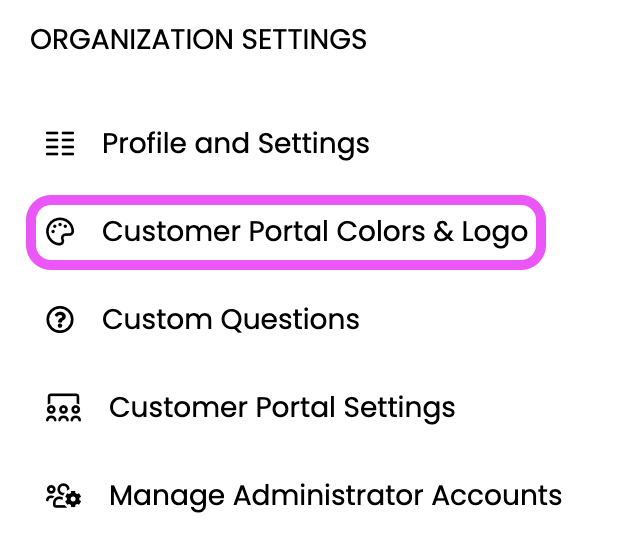Screen dimensions: 620x542
Task: Click the word Logo in the highlighted item
Action: tap(495, 233)
